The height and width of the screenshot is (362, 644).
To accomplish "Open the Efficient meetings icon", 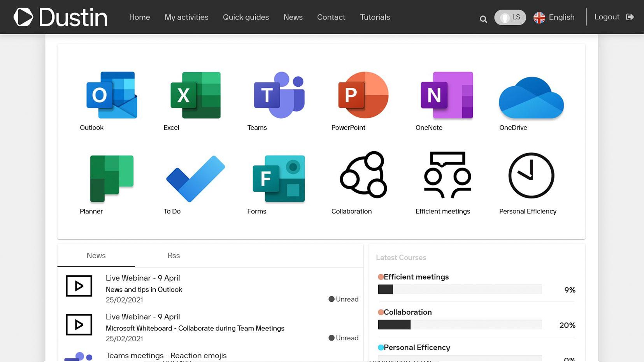I will point(447,175).
